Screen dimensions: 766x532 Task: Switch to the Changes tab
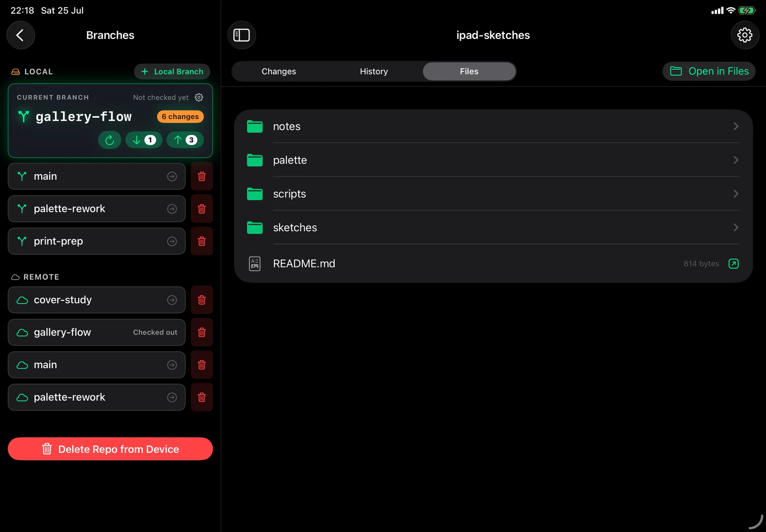click(279, 71)
